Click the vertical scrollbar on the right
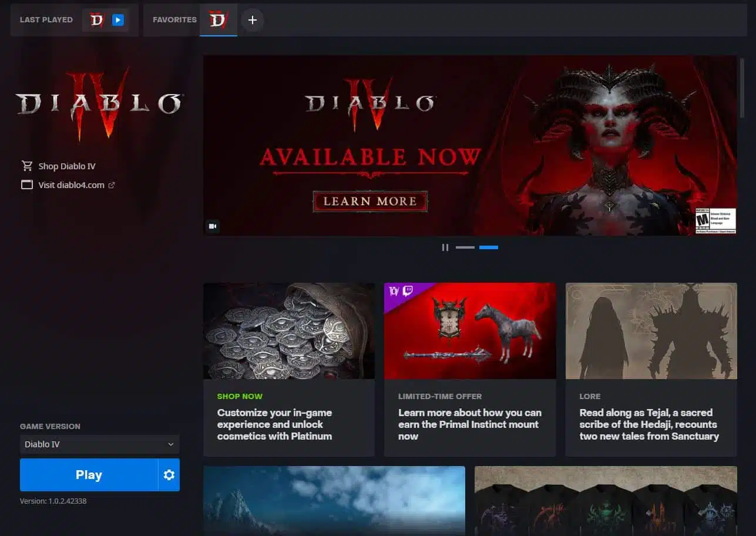 (742, 88)
